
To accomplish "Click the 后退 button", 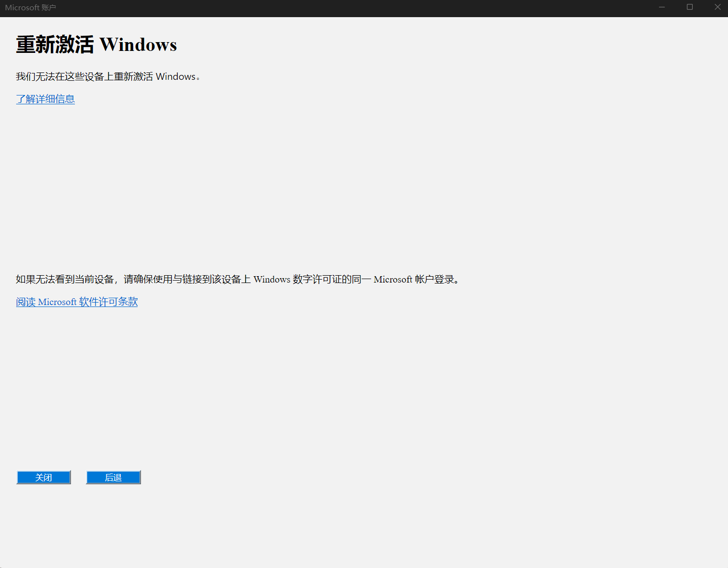I will click(114, 477).
